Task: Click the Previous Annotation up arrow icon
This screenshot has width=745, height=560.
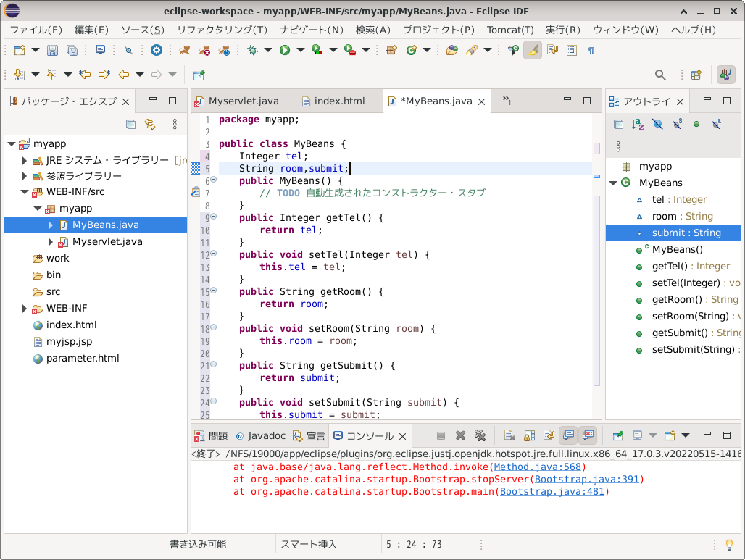Action: pos(51,75)
